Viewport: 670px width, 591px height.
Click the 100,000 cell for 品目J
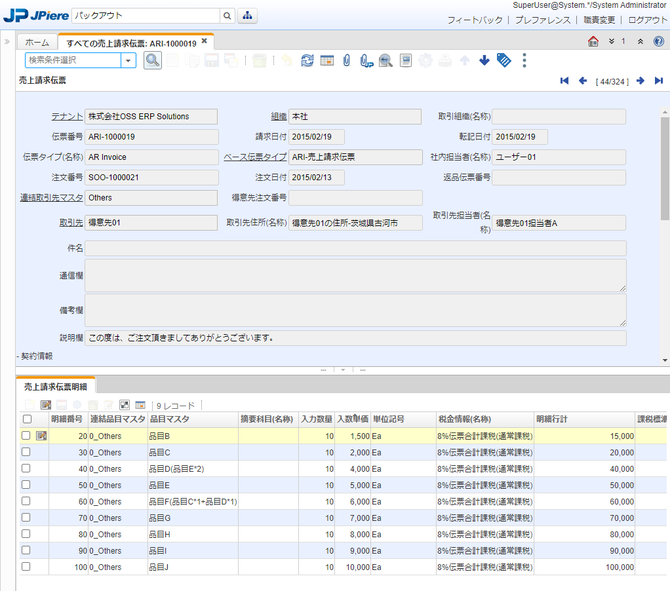click(584, 567)
